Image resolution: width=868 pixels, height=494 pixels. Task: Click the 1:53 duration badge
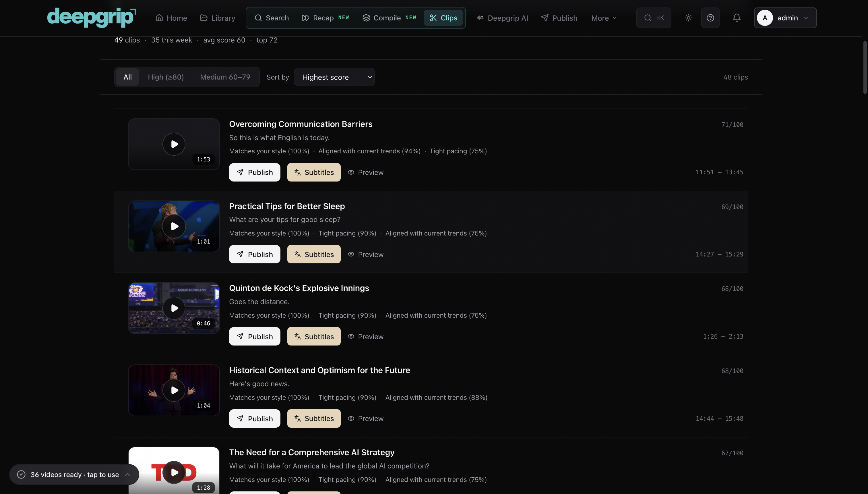pyautogui.click(x=204, y=159)
